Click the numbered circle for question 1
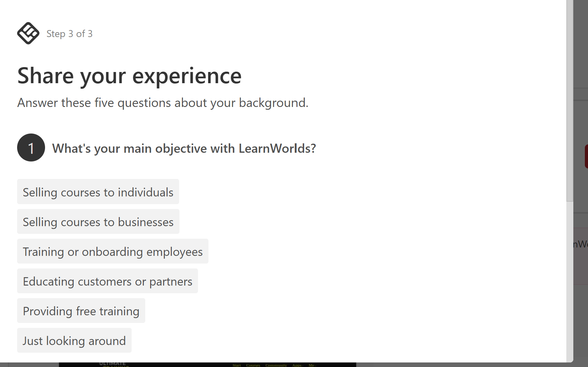588x367 pixels. tap(31, 147)
